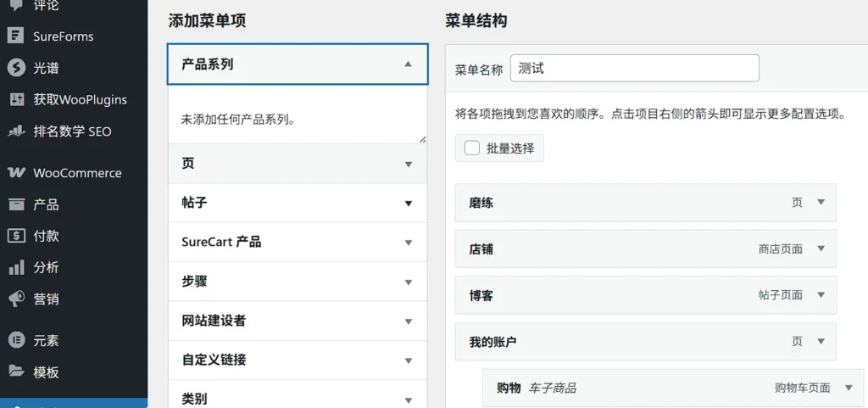The image size is (868, 408).
Task: Expand the 类别 panel arrow
Action: coord(409,400)
